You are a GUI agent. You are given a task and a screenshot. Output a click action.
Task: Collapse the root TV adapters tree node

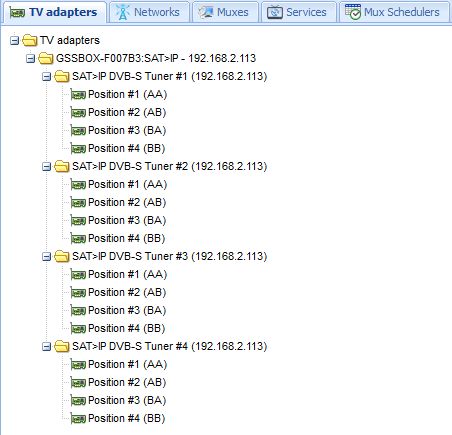(14, 41)
